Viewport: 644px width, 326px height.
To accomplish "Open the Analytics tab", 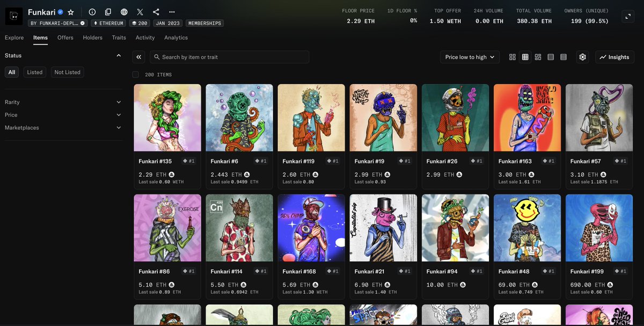I will click(x=176, y=38).
